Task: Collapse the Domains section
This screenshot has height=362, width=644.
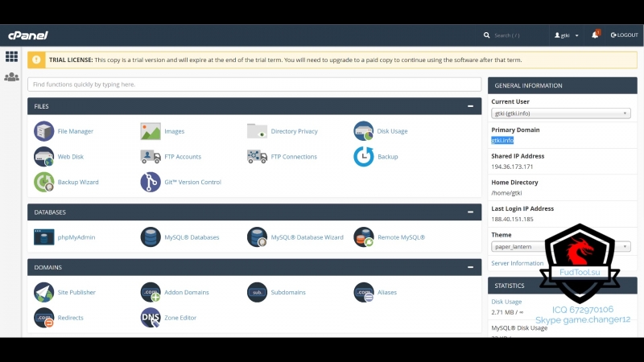Action: click(x=470, y=267)
